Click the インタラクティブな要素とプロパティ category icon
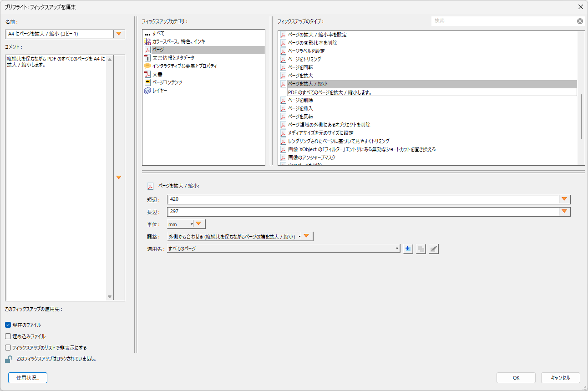Viewport: 588px width, 391px height. [x=147, y=66]
